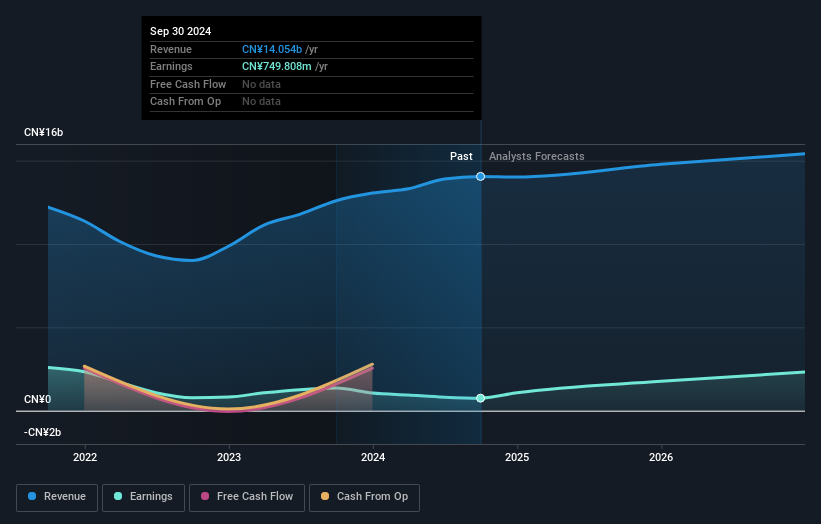Click the 2026 x-axis label
The image size is (821, 524).
click(661, 458)
